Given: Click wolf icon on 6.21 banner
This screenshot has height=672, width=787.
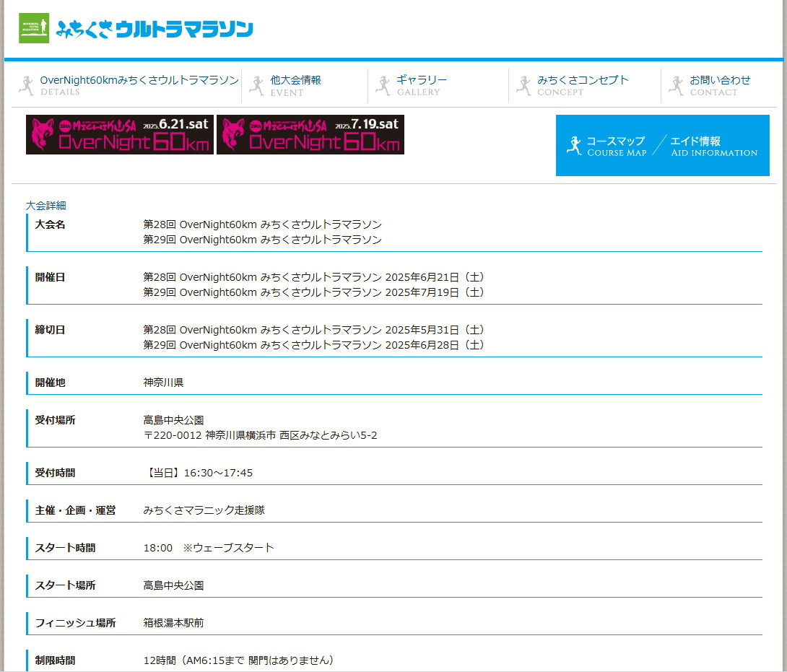Looking at the screenshot, I should (42, 134).
